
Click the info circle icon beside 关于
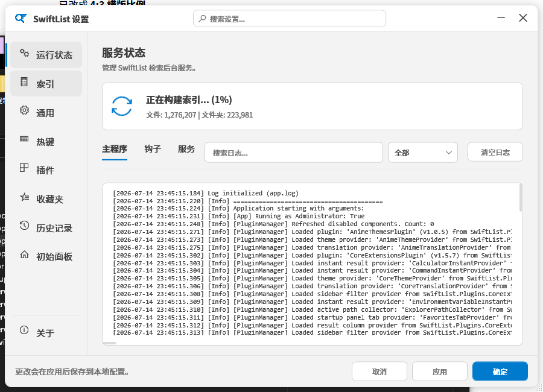pyautogui.click(x=24, y=330)
